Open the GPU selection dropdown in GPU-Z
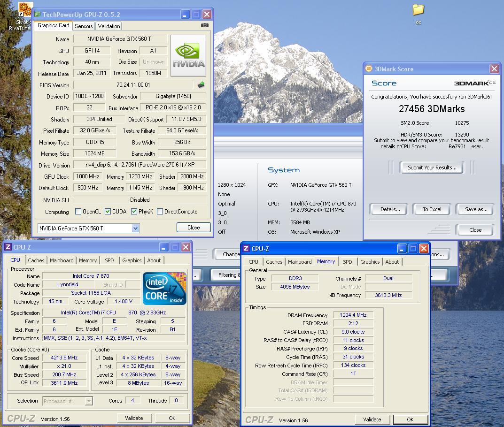This screenshot has height=427, width=504. (135, 228)
